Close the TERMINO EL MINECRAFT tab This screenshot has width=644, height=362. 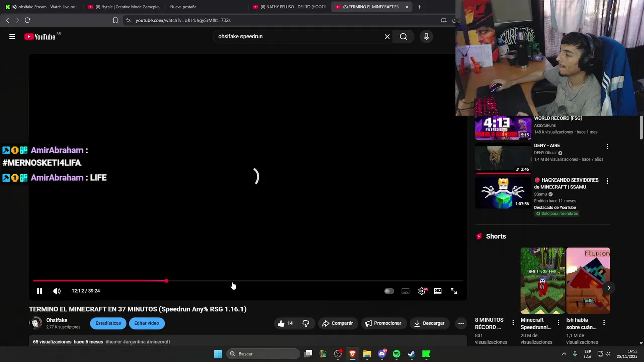[x=407, y=7]
